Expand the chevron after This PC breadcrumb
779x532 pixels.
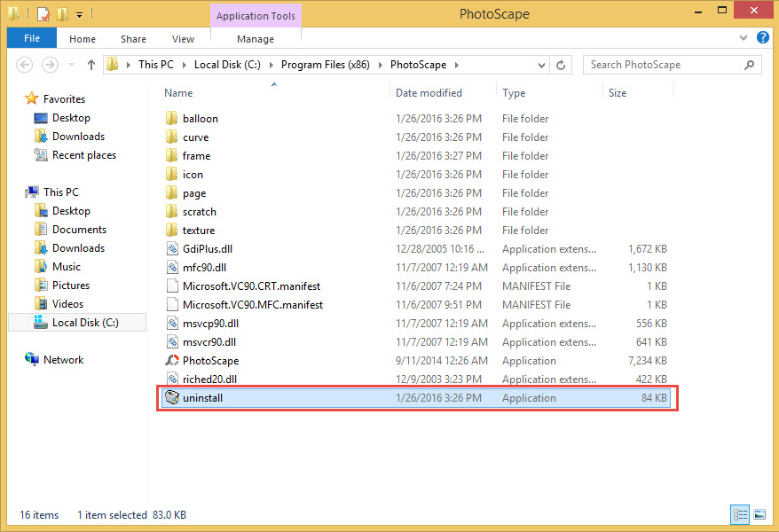pyautogui.click(x=184, y=65)
